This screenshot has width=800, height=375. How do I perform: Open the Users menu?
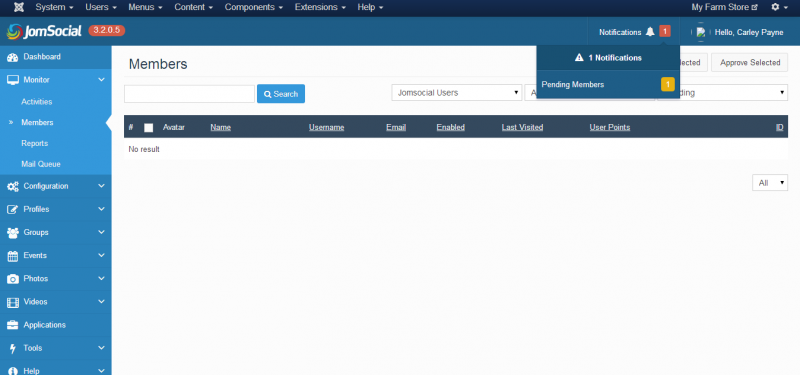(101, 7)
